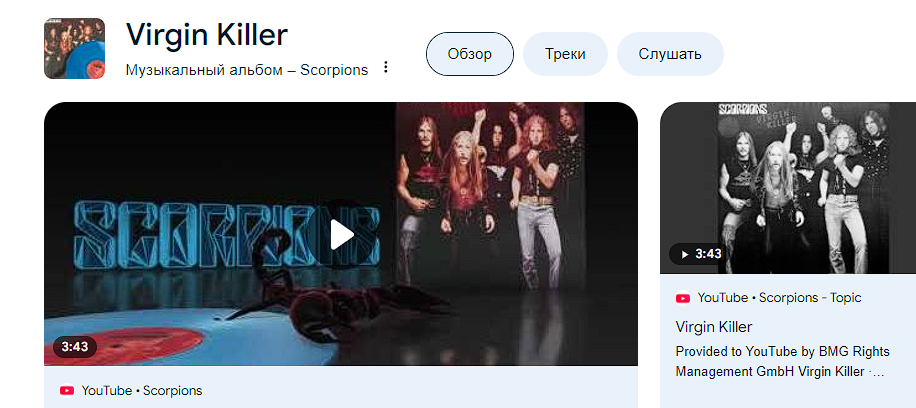Open the Слушать tab
916x408 pixels.
[670, 54]
